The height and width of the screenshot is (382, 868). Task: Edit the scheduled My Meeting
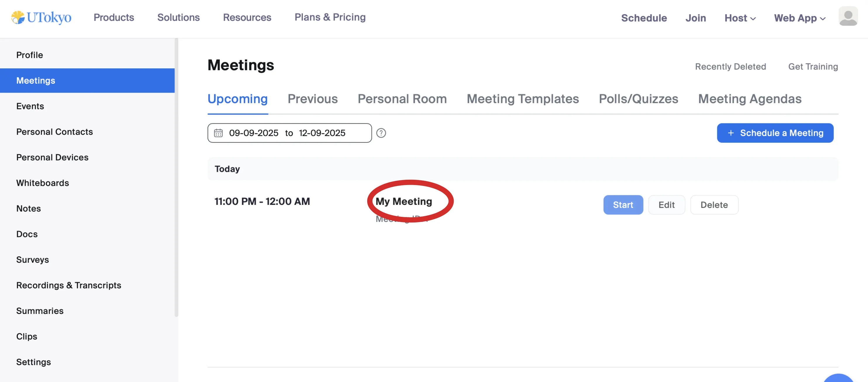click(666, 205)
